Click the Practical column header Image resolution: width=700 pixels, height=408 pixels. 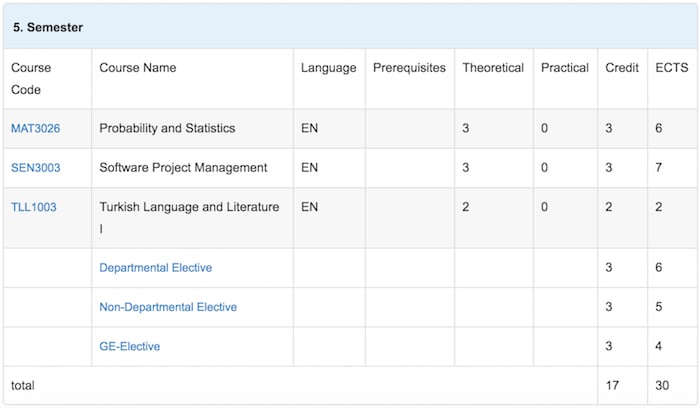(564, 68)
